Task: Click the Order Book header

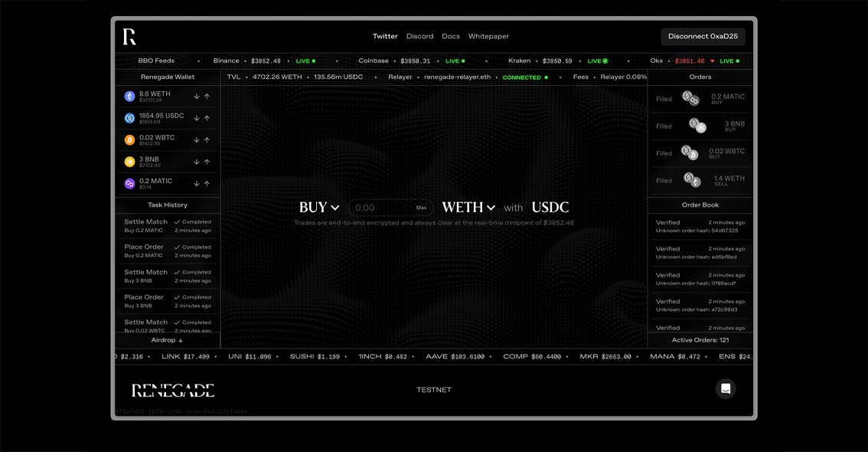Action: tap(700, 205)
